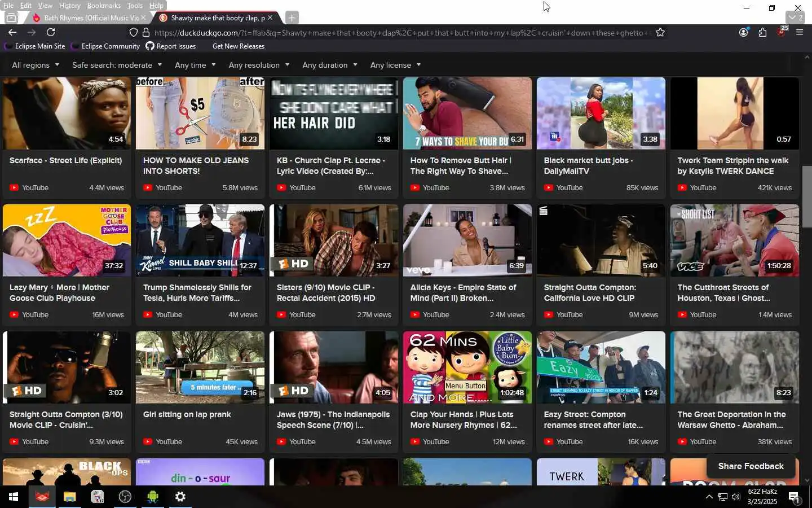Open Scarface - Street Life video thumbnail
Viewport: 812px width, 508px height.
(x=67, y=113)
